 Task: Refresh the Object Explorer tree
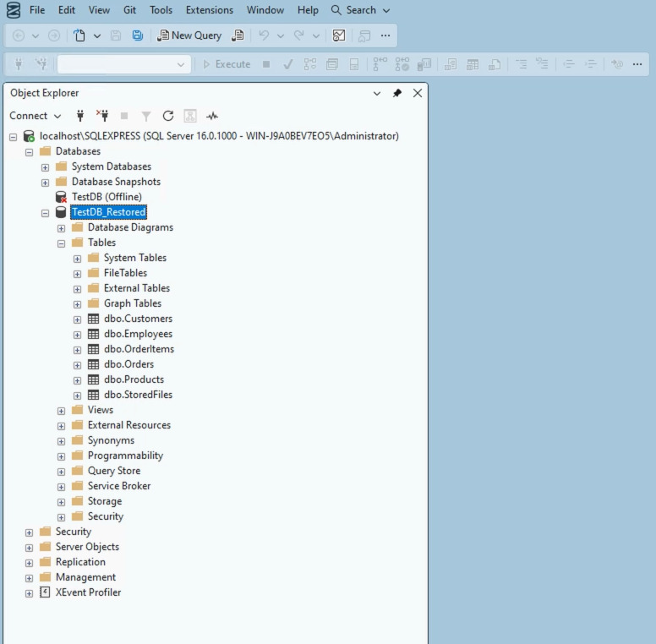click(x=168, y=116)
